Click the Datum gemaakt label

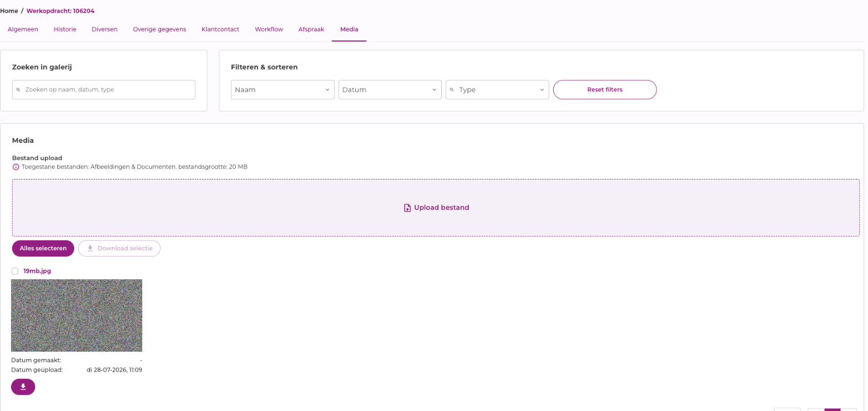[36, 360]
